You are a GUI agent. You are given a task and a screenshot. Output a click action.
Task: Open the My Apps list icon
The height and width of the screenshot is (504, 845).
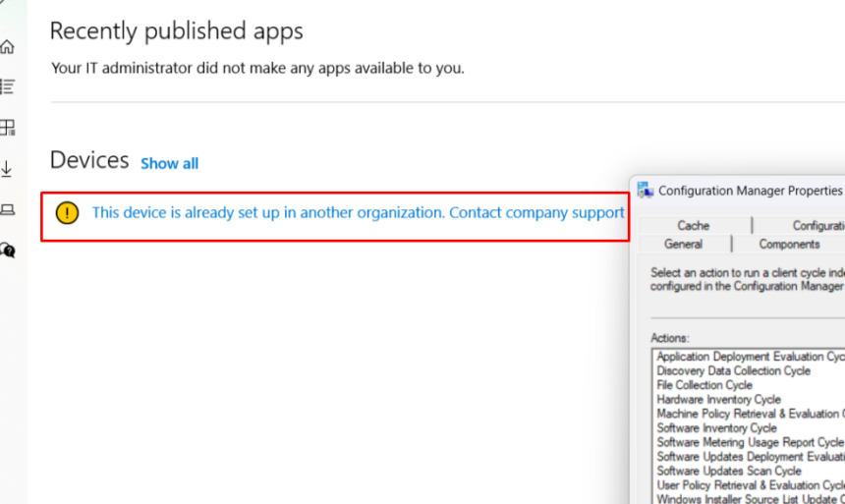(x=7, y=86)
